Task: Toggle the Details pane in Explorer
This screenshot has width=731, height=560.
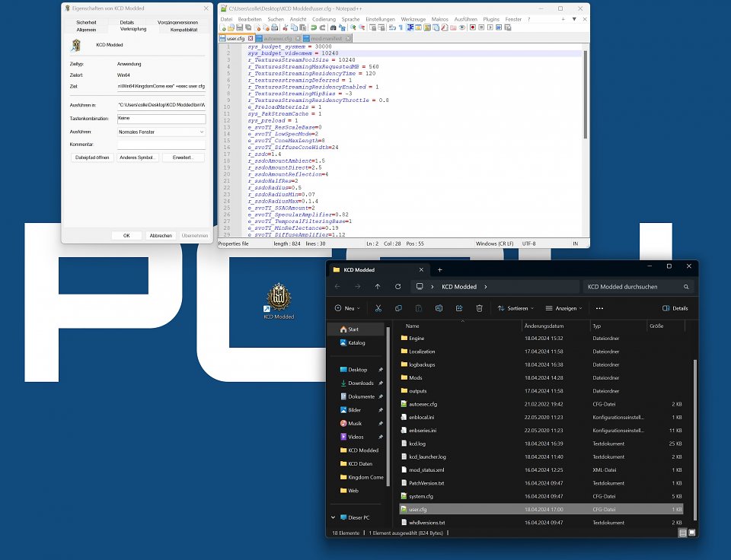Action: (x=675, y=308)
